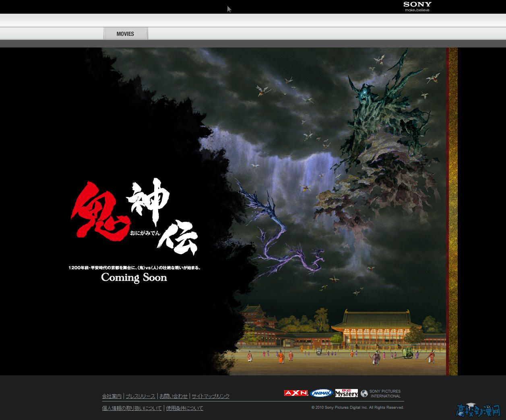Image resolution: width=506 pixels, height=420 pixels.
Task: Open the プレスリリース footer link
Action: click(x=140, y=396)
